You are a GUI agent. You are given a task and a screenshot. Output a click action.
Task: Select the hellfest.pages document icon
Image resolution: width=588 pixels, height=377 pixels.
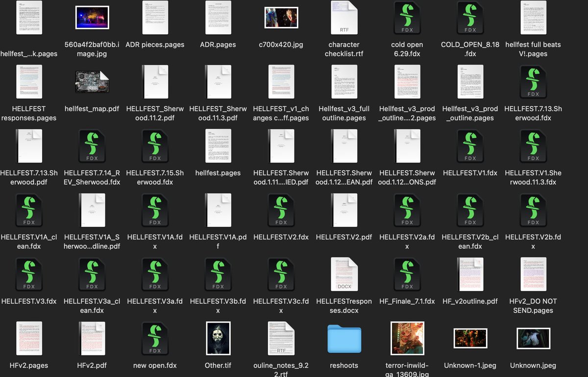[x=218, y=146]
